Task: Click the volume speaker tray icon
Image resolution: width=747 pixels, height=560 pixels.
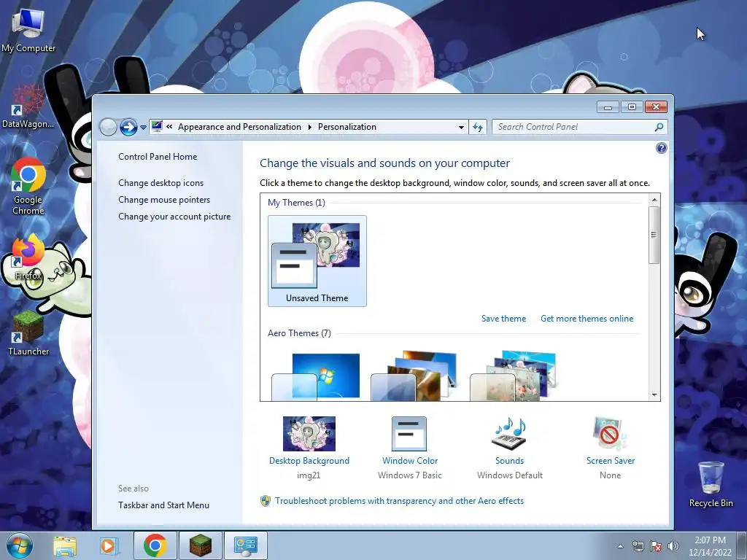Action: click(x=673, y=546)
